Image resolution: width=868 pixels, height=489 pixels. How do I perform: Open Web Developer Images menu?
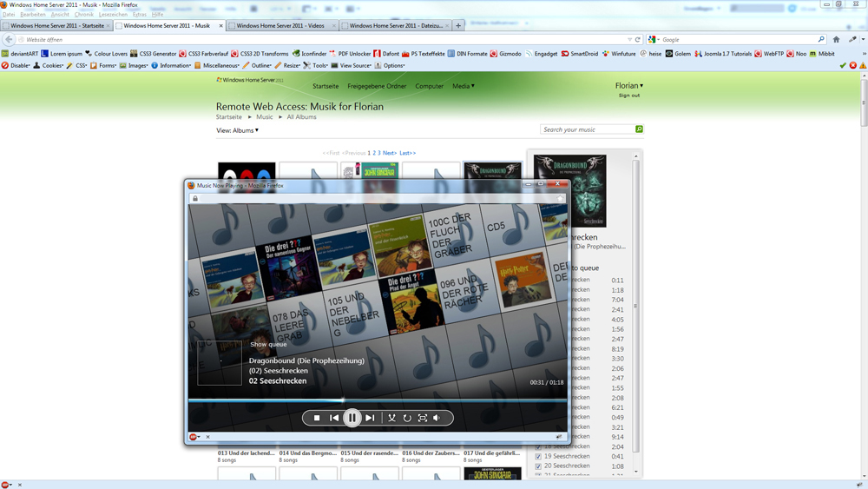tap(134, 65)
